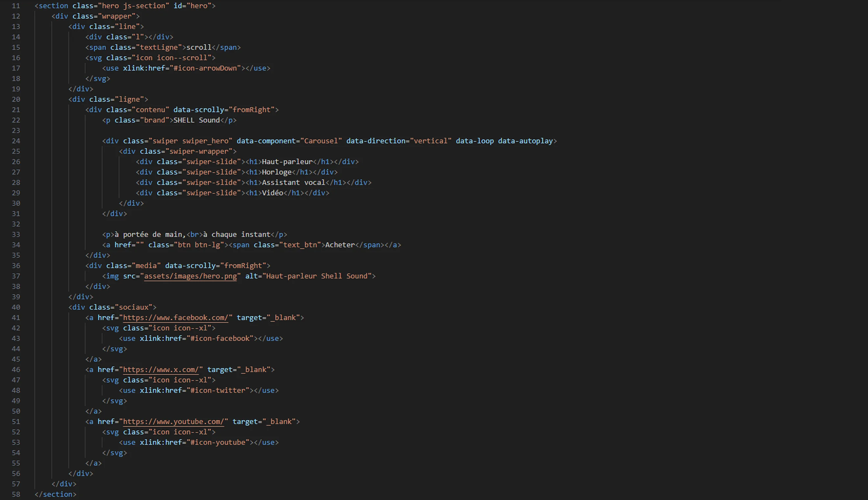Click the 'textLigne' class value
The image size is (868, 500).
[x=159, y=47]
